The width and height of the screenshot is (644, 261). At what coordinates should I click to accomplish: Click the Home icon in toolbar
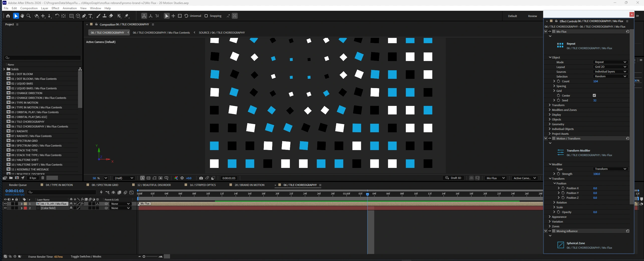coord(8,16)
